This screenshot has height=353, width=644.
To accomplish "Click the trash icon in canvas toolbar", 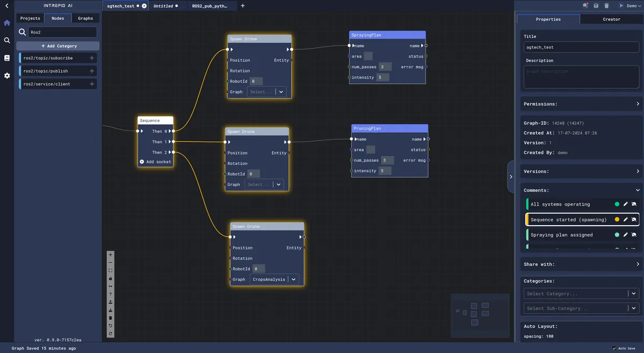I will 111,318.
